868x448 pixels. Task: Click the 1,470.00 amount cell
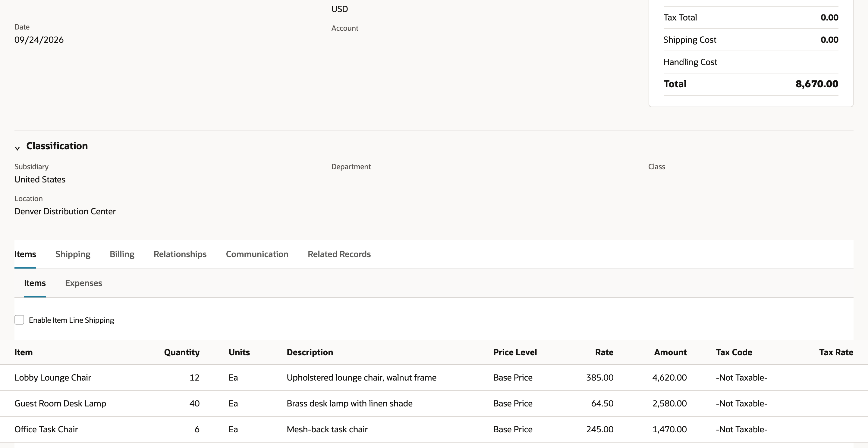tap(669, 430)
